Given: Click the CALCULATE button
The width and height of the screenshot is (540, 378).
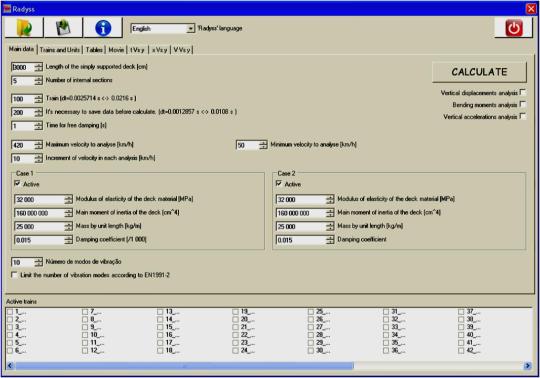Looking at the screenshot, I should (x=479, y=72).
